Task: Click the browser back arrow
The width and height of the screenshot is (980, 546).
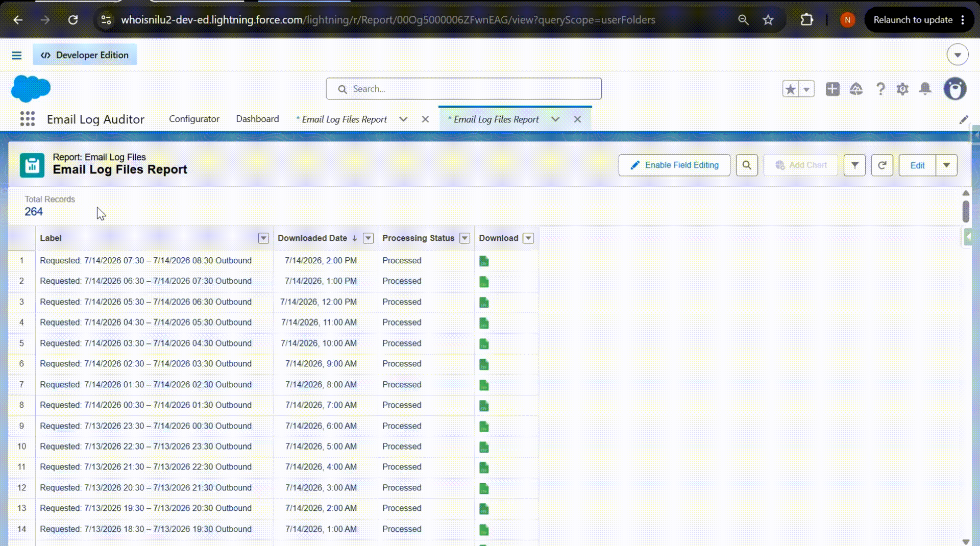Action: (x=18, y=20)
